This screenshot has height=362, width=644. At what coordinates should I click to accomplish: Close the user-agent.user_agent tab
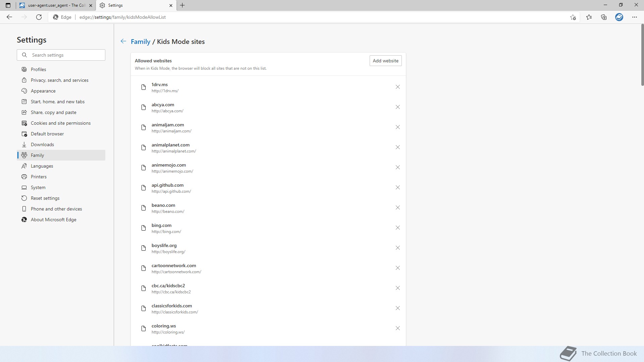[x=91, y=5]
